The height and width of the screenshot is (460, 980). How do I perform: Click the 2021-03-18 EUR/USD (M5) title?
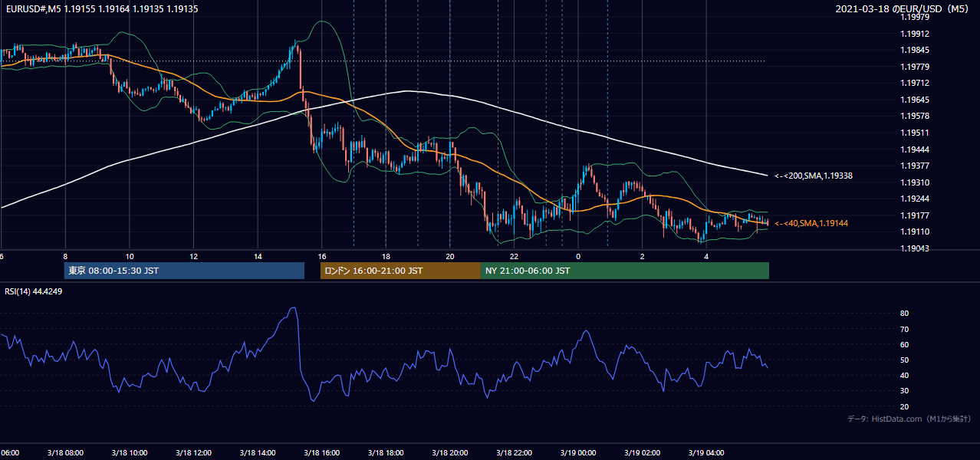pyautogui.click(x=903, y=8)
